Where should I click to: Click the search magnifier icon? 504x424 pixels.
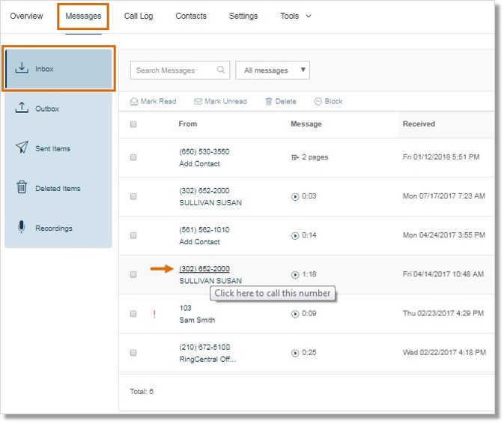221,70
